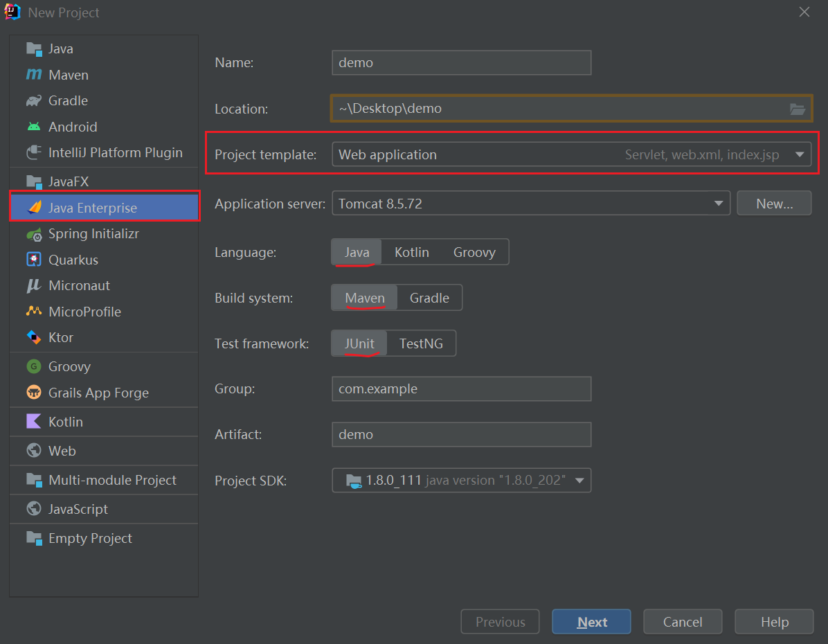Image resolution: width=828 pixels, height=644 pixels.
Task: Click the Maven 'm' icon
Action: [34, 75]
